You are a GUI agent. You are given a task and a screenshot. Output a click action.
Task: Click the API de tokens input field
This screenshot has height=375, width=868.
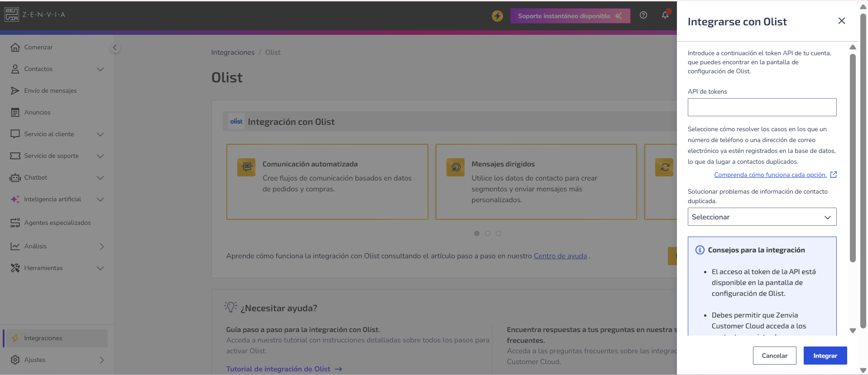click(x=762, y=107)
